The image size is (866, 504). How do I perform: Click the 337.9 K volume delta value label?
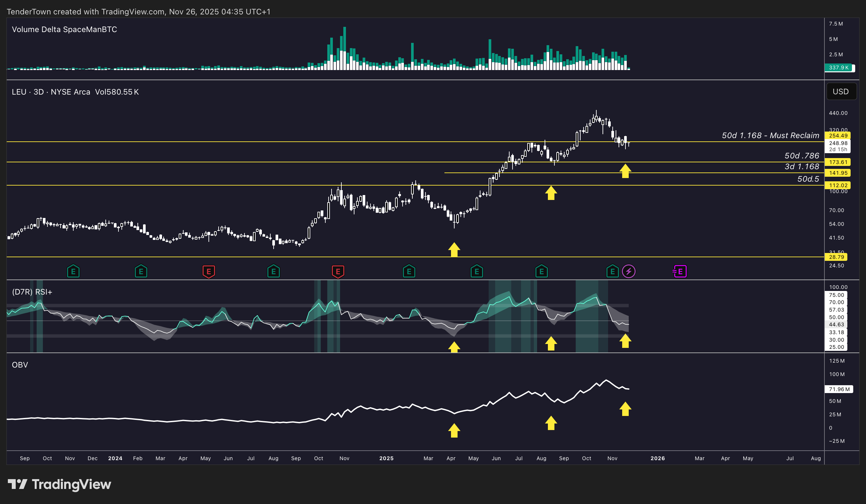[x=839, y=68]
